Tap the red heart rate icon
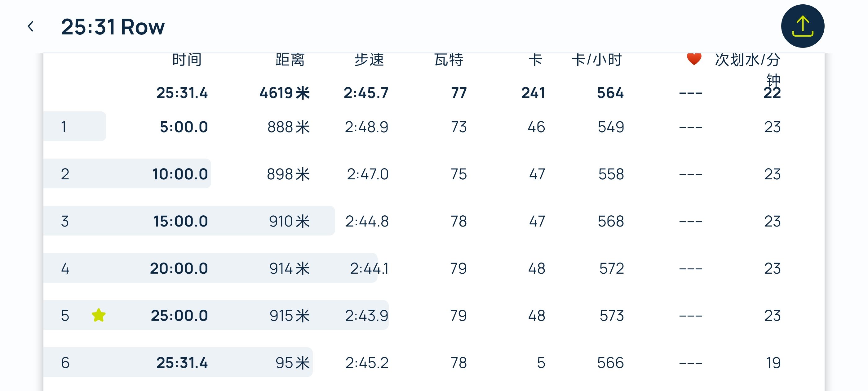Image resolution: width=868 pixels, height=391 pixels. click(x=694, y=59)
